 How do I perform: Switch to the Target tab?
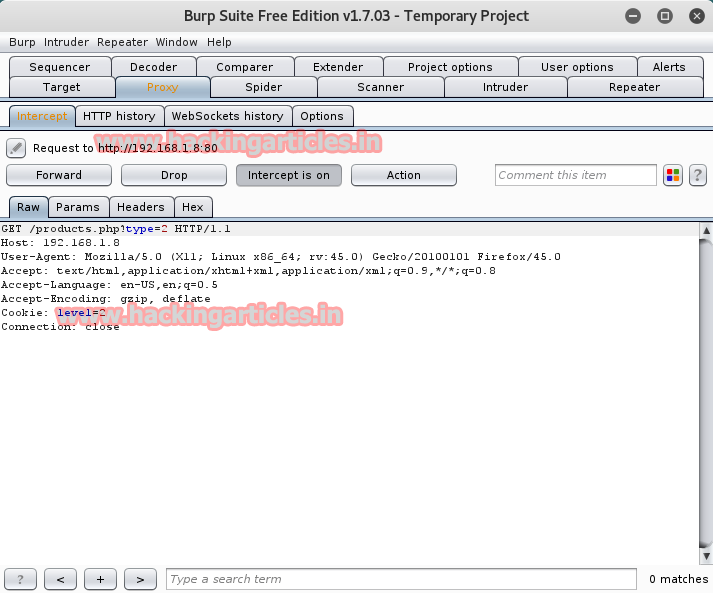click(61, 87)
